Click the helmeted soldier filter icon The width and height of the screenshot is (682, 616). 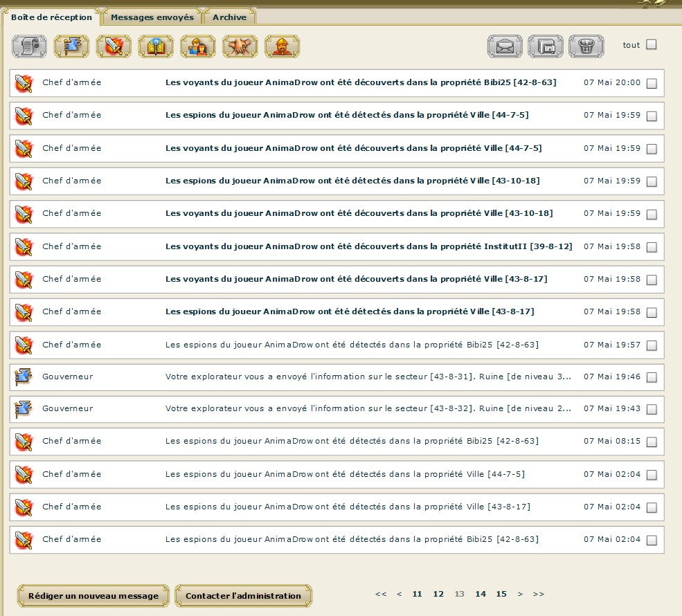[x=282, y=46]
